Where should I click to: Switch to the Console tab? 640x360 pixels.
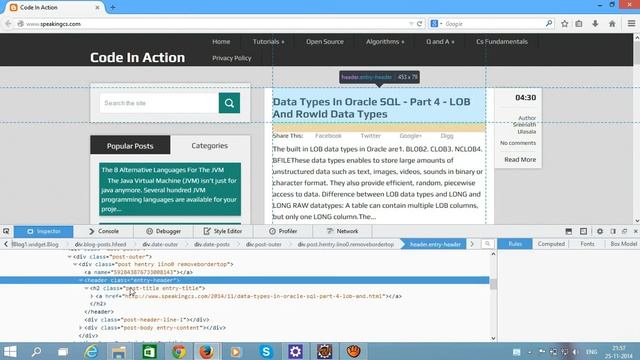pos(104,231)
